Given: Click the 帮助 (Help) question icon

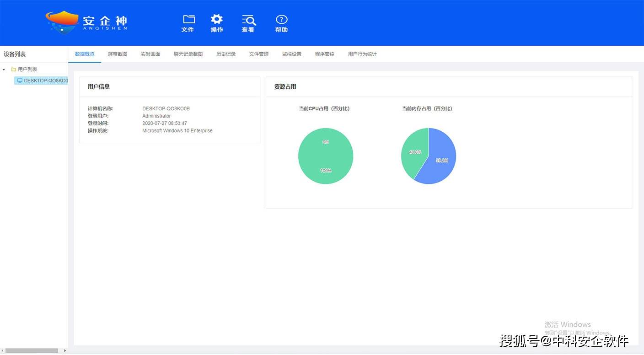Looking at the screenshot, I should (x=281, y=20).
